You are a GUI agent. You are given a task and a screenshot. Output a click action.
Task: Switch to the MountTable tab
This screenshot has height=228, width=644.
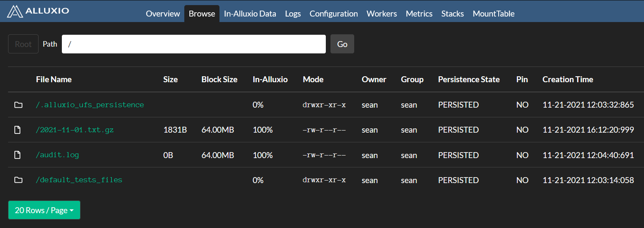click(x=494, y=14)
